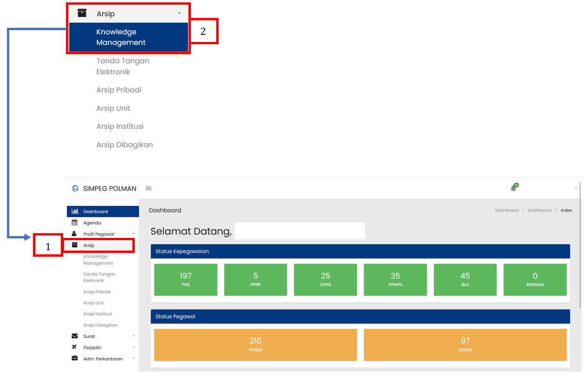Open Tanda Tangan Elektronik in the small sidebar
Viewport: 588px width, 374px height.
point(99,277)
